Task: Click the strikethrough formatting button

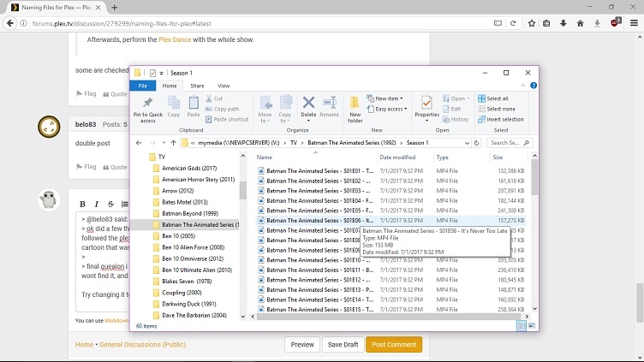Action: click(110, 204)
